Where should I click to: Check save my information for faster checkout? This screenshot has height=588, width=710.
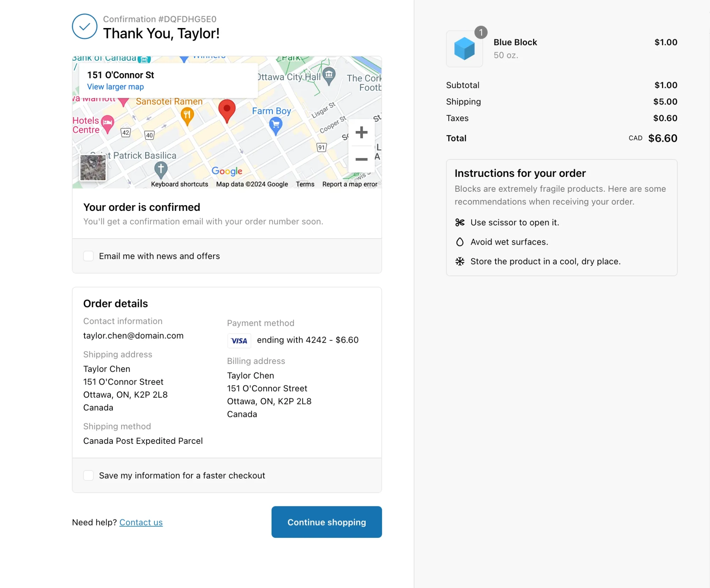(x=88, y=475)
